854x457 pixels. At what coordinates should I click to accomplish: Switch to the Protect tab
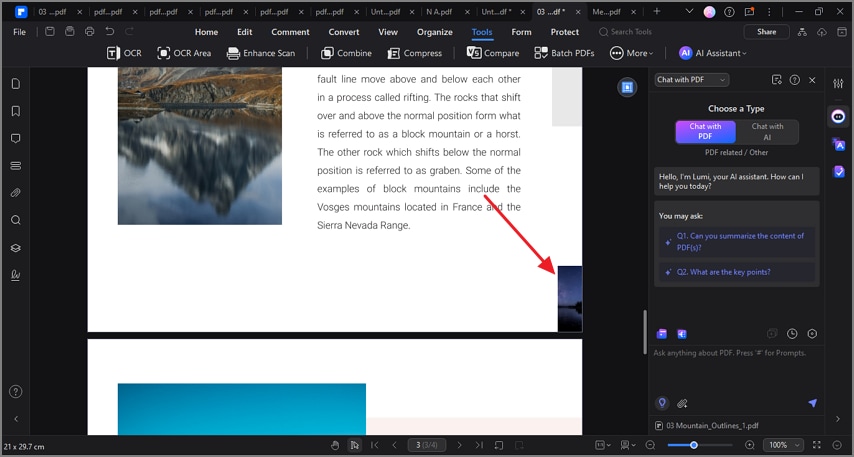coord(565,32)
